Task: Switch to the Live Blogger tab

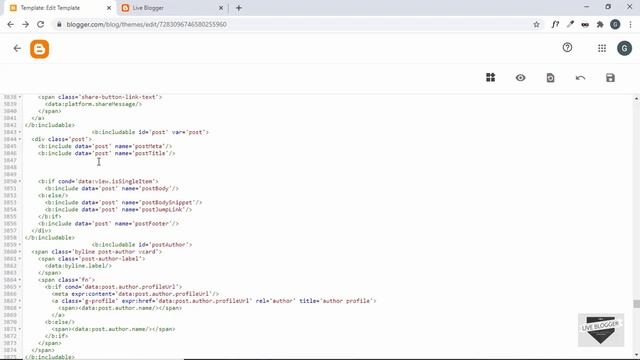Action: (x=172, y=8)
